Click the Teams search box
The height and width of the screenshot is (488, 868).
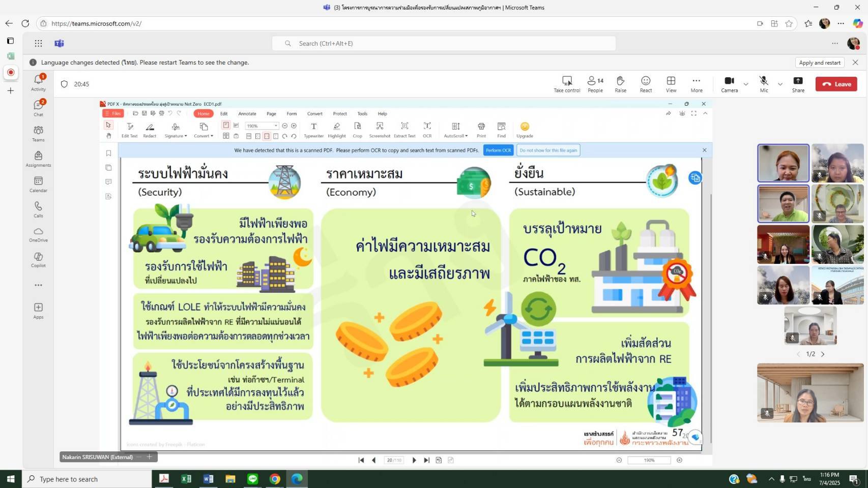[444, 44]
